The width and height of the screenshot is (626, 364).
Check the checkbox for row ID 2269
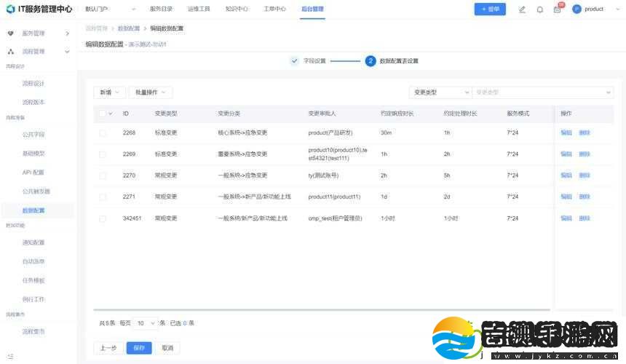click(102, 154)
